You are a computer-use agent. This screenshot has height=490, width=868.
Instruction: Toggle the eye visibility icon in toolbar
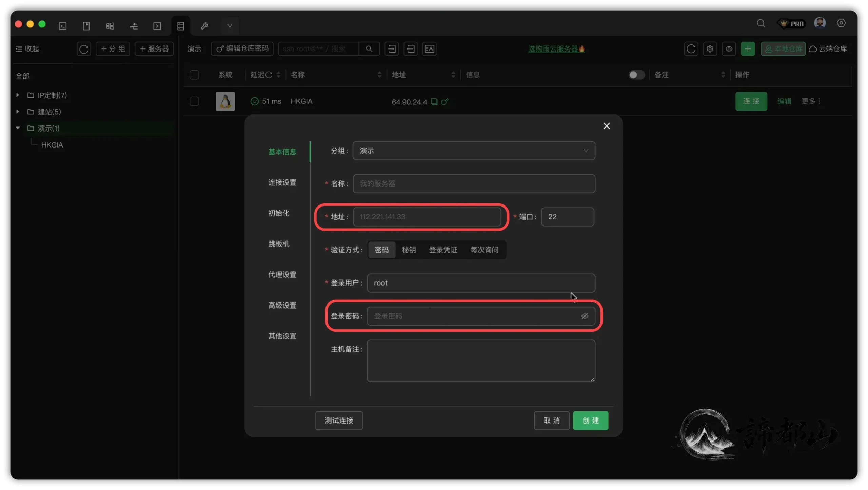pos(729,49)
